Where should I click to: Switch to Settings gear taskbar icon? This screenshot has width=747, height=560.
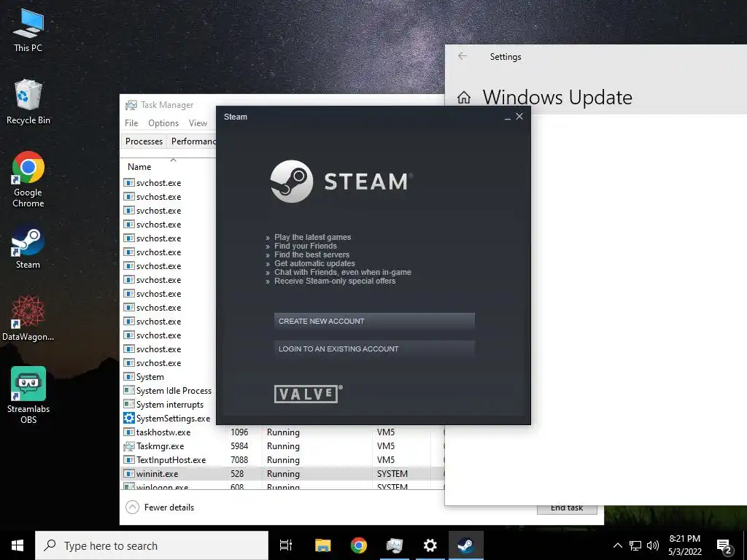point(430,545)
